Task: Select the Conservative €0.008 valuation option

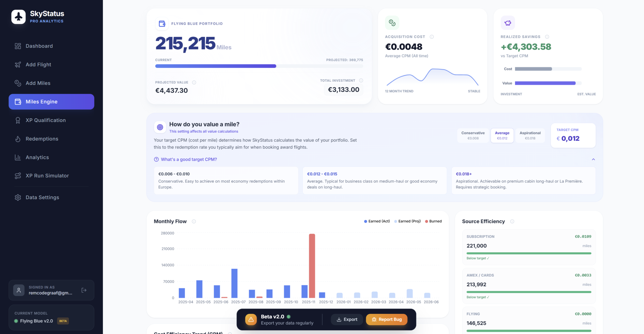Action: 473,135
